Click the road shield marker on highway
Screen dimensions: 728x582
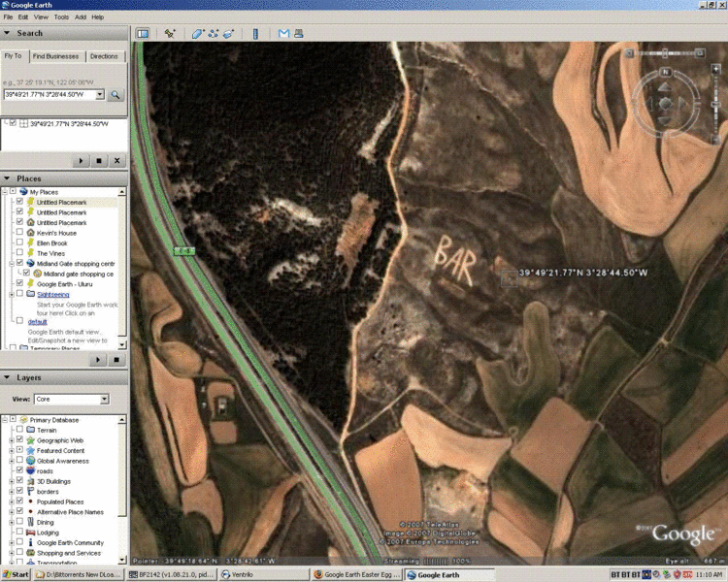(184, 251)
